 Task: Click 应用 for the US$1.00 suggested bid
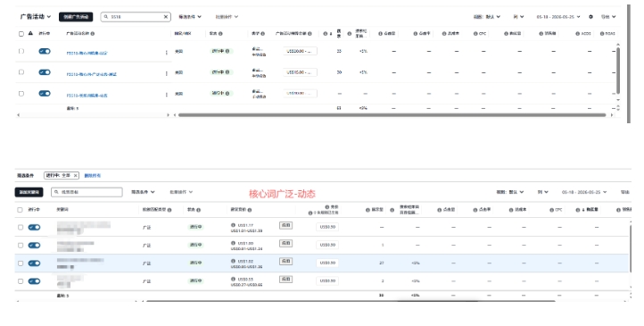tap(285, 243)
